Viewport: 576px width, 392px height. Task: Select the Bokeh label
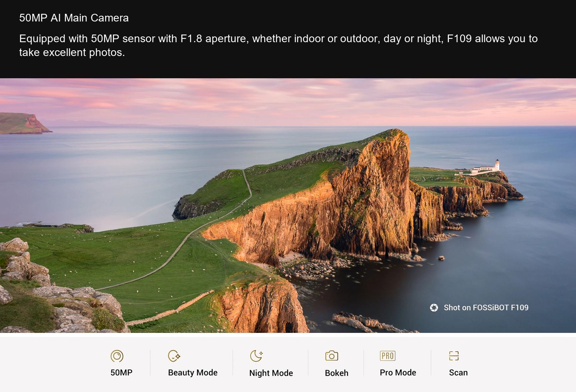coord(337,373)
